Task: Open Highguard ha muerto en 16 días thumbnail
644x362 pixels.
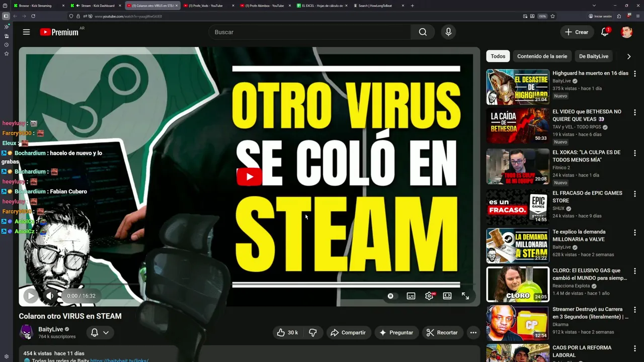Action: [518, 87]
